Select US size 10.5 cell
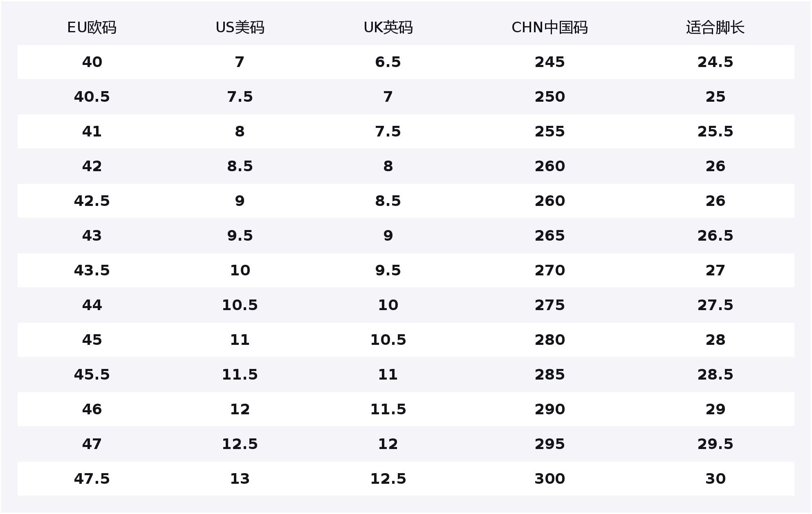The width and height of the screenshot is (812, 514). 240,305
